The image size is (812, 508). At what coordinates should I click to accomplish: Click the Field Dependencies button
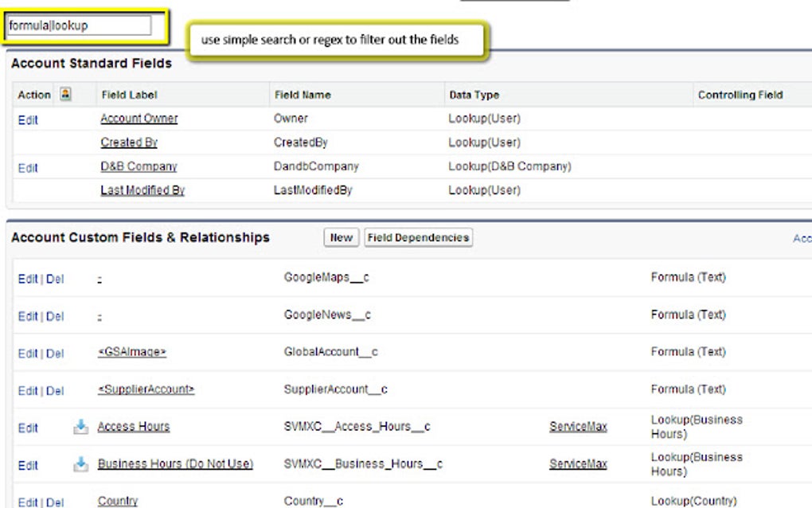[419, 238]
